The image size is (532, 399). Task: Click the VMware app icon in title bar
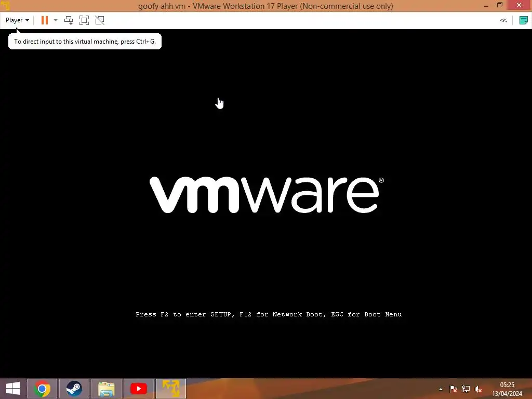coord(5,5)
